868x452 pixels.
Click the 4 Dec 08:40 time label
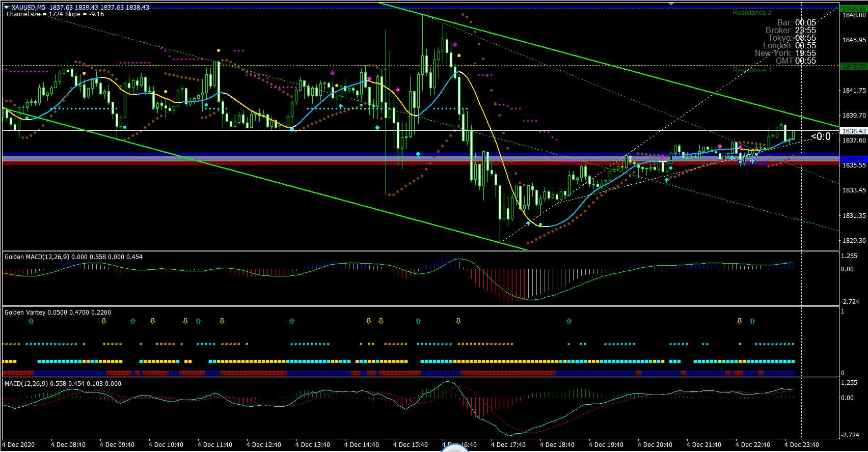click(68, 445)
